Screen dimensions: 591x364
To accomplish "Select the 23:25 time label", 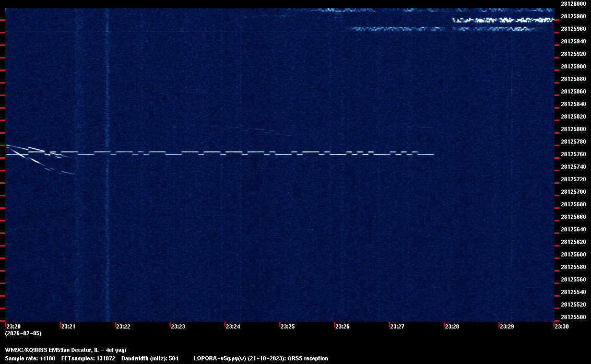I will click(288, 327).
